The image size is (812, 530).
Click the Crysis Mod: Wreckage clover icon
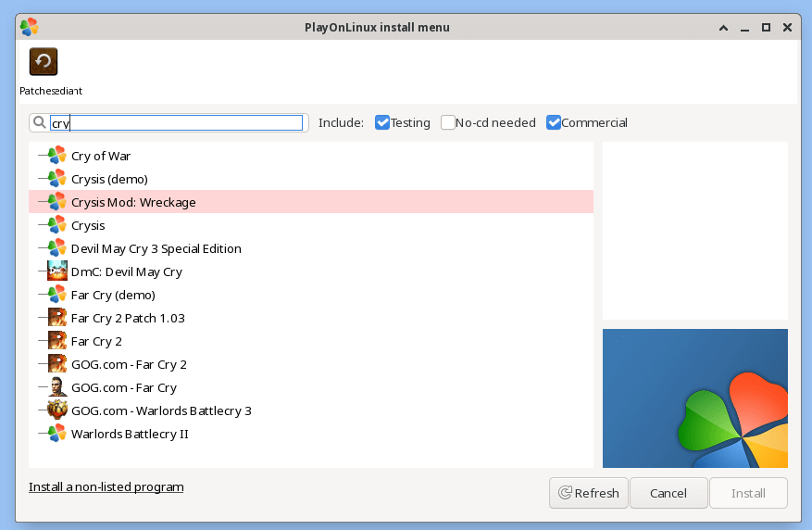pyautogui.click(x=57, y=202)
